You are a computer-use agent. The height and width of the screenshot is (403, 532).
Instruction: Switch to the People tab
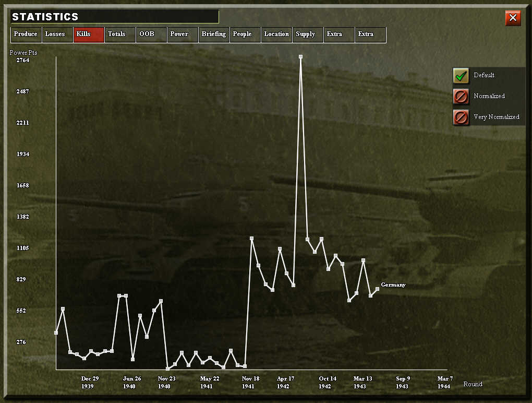pyautogui.click(x=245, y=34)
